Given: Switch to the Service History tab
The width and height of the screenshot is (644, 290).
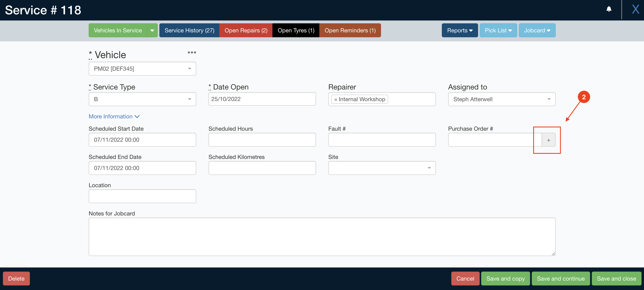Looking at the screenshot, I should [x=189, y=30].
